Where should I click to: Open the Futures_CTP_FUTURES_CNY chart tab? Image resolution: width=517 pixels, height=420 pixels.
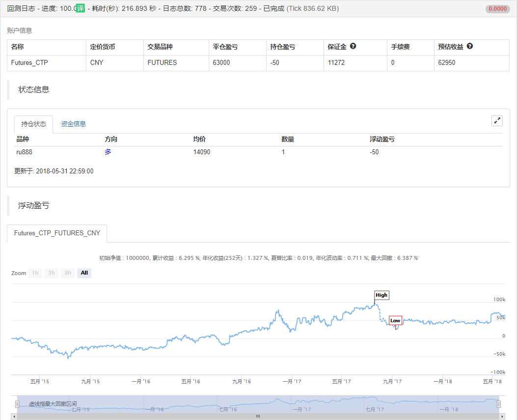pyautogui.click(x=57, y=233)
